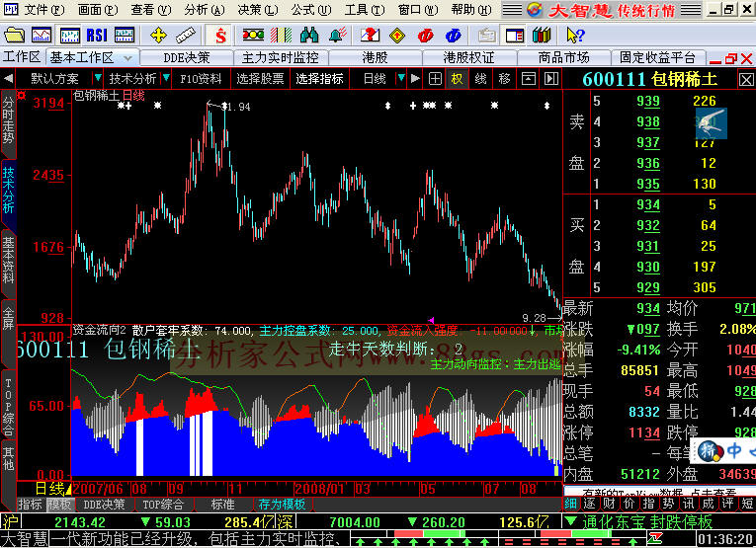Open the 分析(A) menu
This screenshot has width=756, height=548.
[x=204, y=10]
